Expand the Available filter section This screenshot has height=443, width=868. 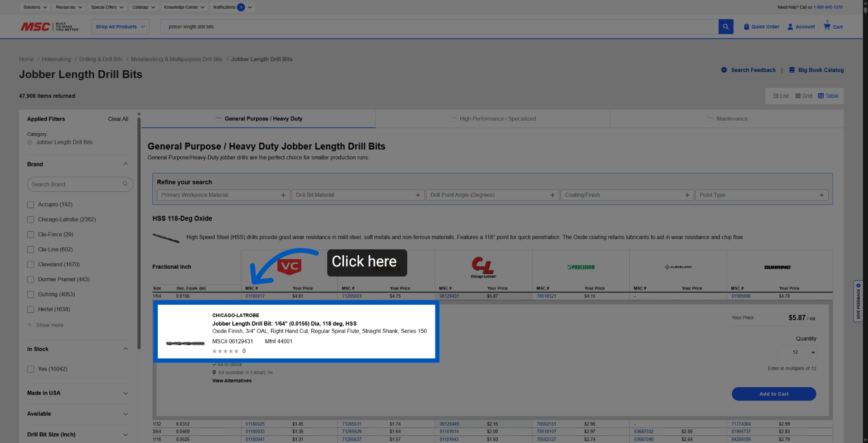tap(125, 414)
